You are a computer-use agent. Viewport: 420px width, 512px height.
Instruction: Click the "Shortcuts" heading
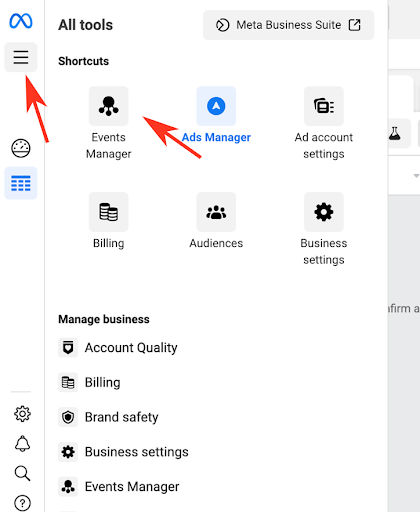[84, 61]
